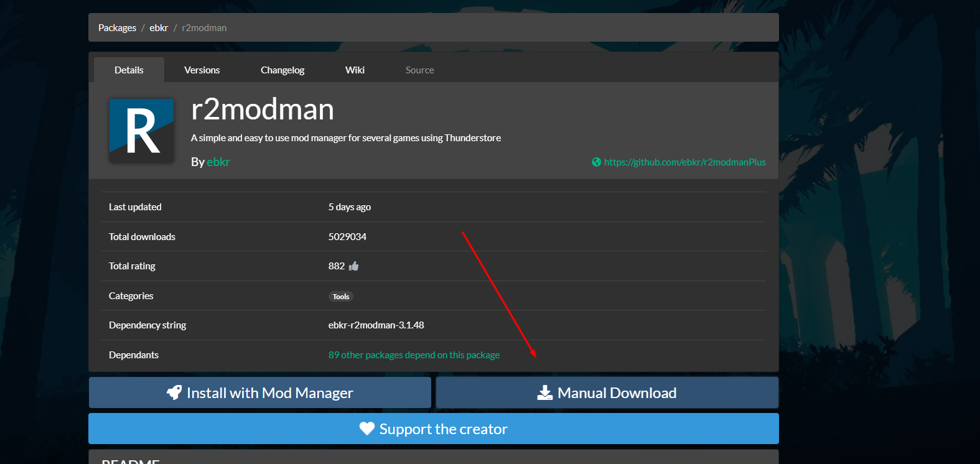Click the r2modman breadcrumb item
Screen dimensions: 980x464
(x=204, y=28)
